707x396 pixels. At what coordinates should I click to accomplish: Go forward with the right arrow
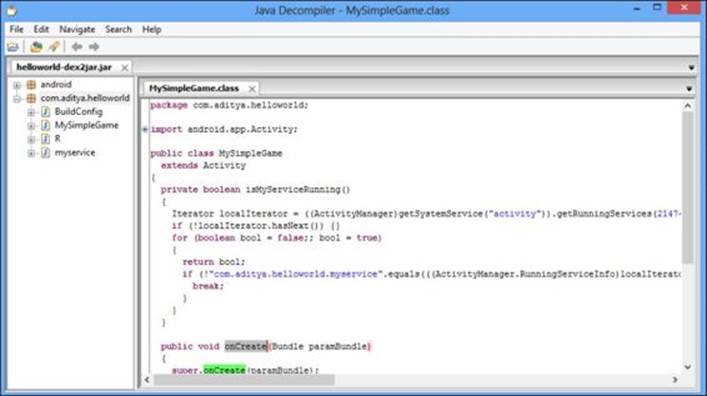pyautogui.click(x=94, y=46)
